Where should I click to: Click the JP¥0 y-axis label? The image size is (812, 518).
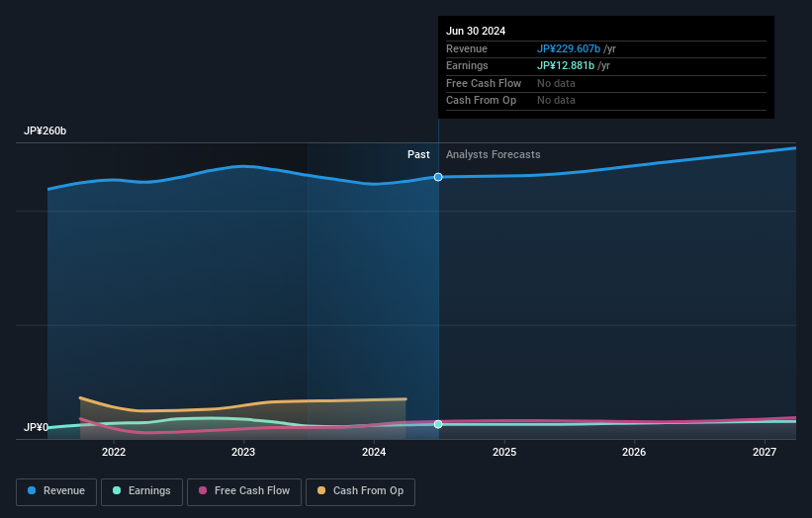[x=36, y=427]
